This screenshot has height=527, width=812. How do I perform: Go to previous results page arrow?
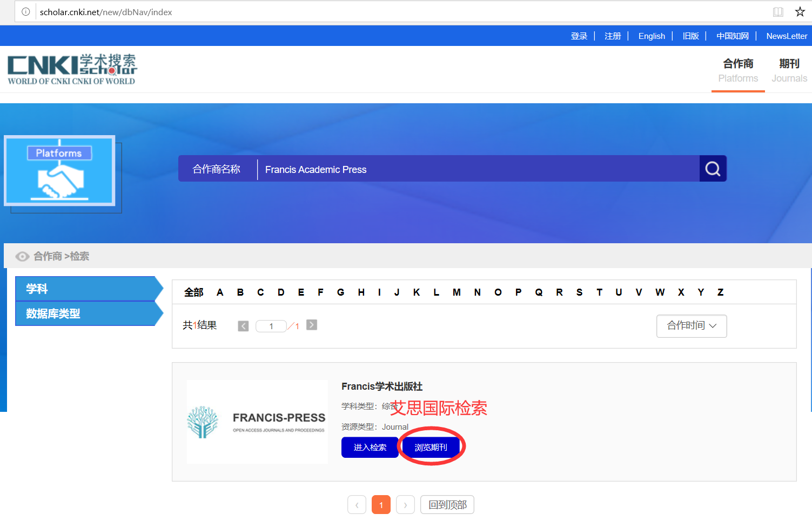tap(243, 326)
